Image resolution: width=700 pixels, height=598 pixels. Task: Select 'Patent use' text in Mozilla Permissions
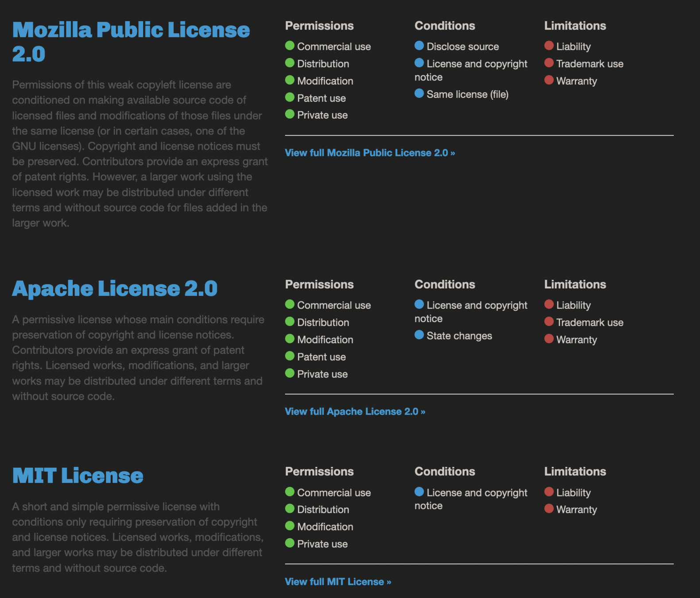[321, 98]
